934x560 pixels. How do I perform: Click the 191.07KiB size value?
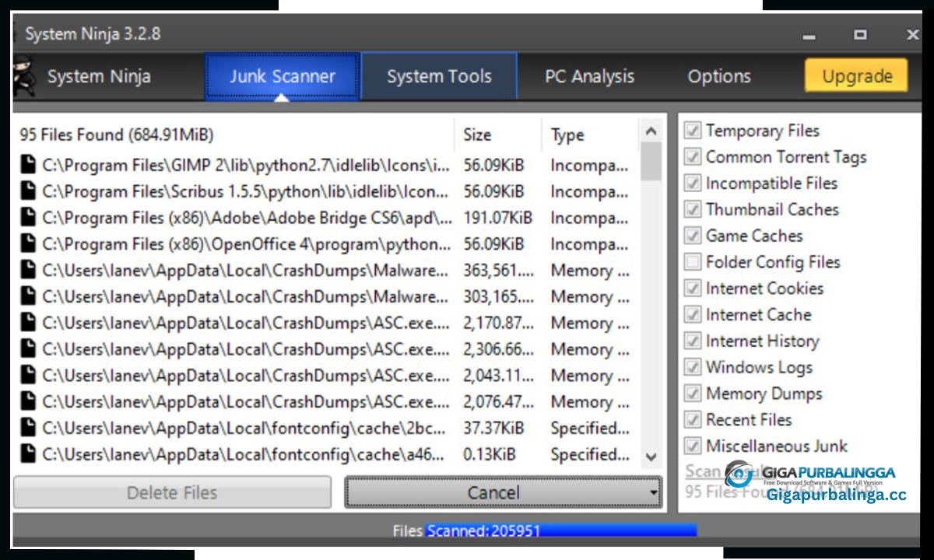click(x=498, y=218)
